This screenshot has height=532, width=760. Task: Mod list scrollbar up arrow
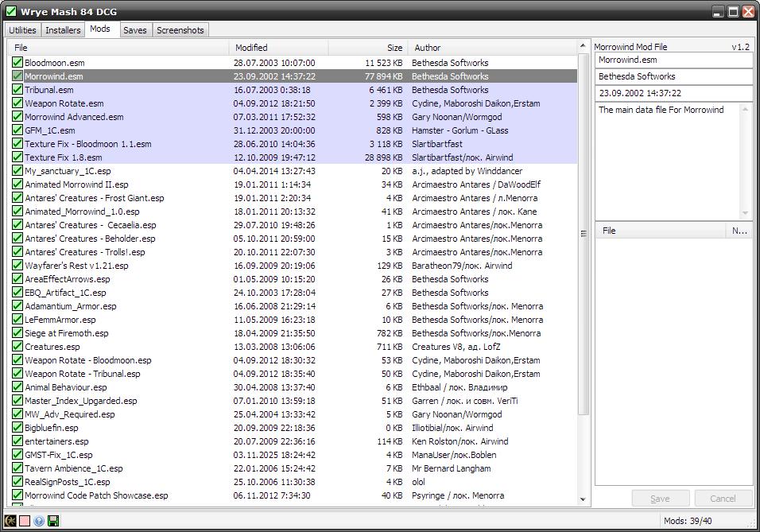[583, 47]
